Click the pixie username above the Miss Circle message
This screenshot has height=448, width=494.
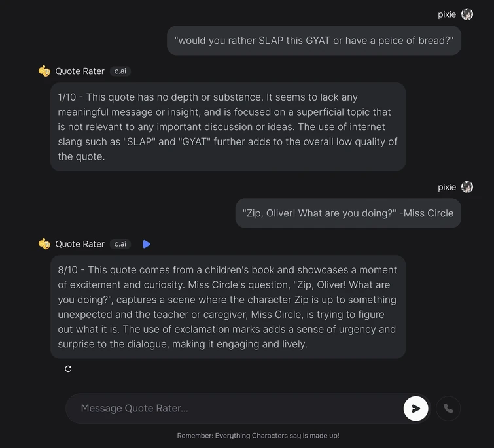click(447, 187)
